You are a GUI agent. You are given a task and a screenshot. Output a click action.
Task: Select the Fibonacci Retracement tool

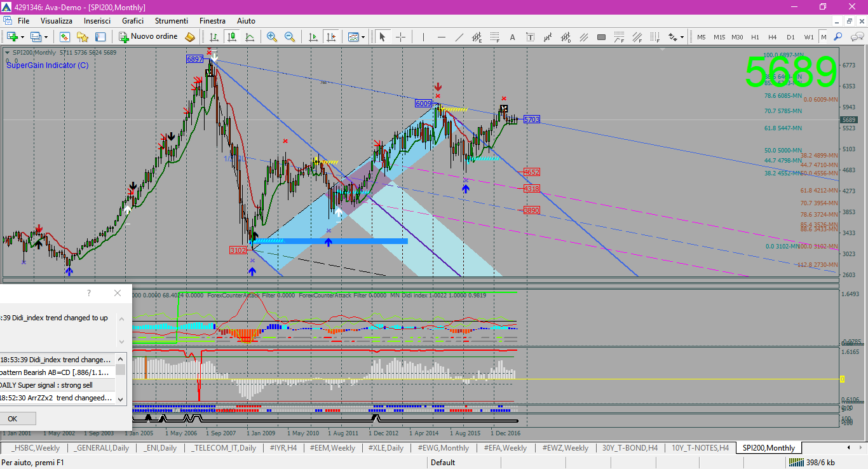click(495, 37)
